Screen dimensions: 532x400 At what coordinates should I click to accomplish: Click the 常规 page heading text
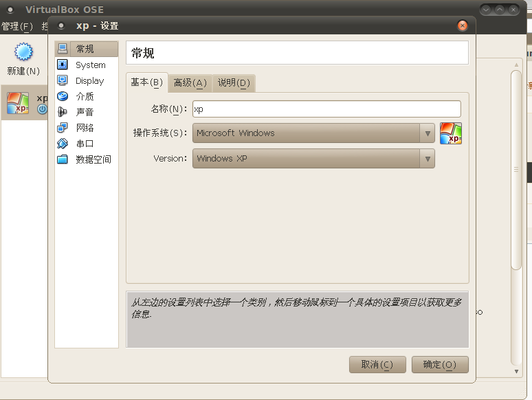coord(142,54)
